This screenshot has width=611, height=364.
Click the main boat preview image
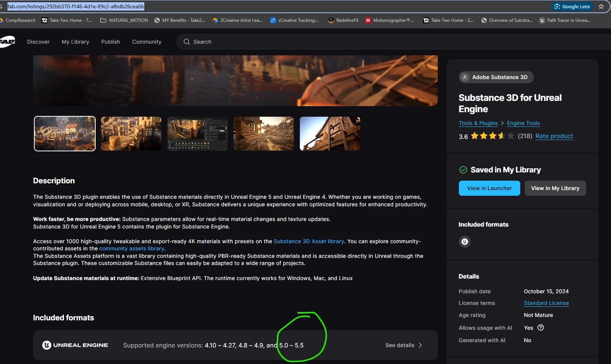point(235,81)
